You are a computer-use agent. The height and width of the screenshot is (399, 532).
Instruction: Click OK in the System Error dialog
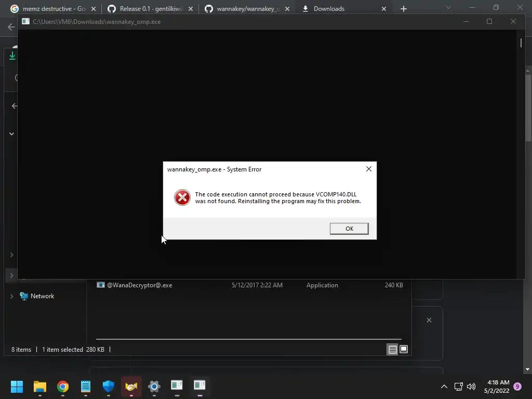click(x=349, y=229)
